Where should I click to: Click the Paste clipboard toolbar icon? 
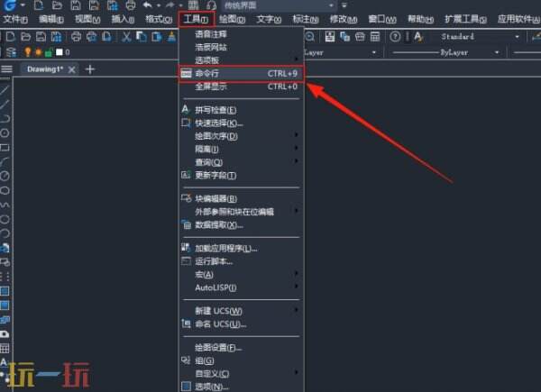click(x=157, y=37)
